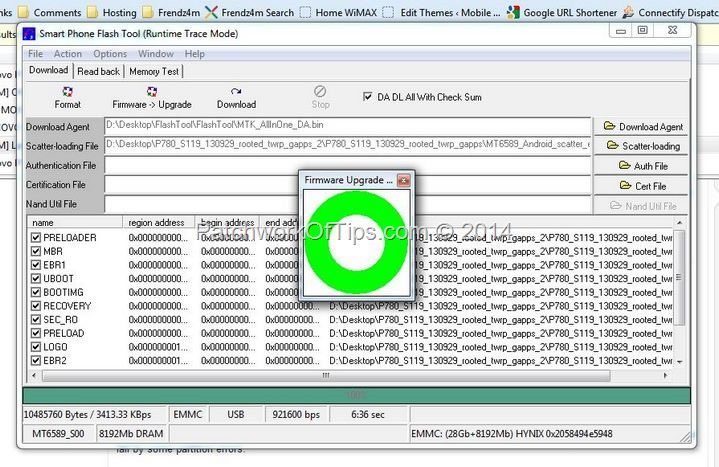
Task: Close the Firmware Upgrade popup
Action: 404,180
